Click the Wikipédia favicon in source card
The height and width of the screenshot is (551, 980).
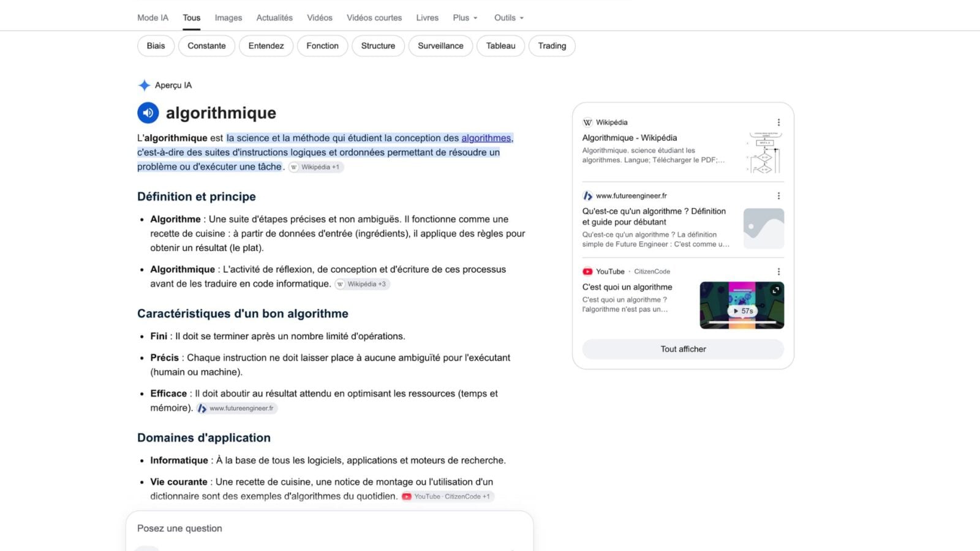click(x=587, y=122)
